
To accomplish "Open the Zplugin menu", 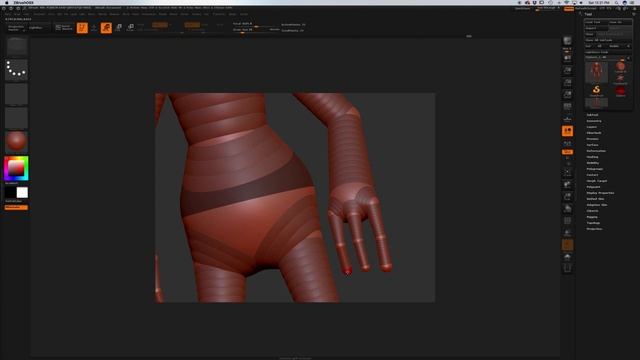I will point(232,14).
